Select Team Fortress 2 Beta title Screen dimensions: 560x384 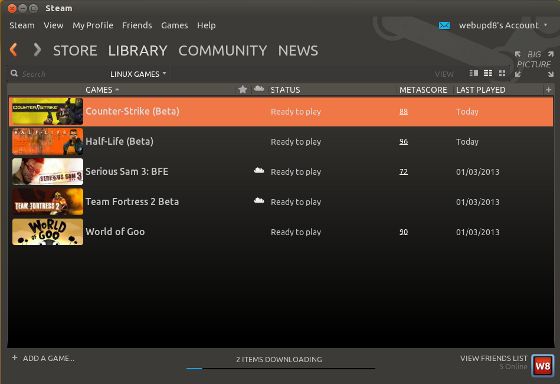point(132,201)
